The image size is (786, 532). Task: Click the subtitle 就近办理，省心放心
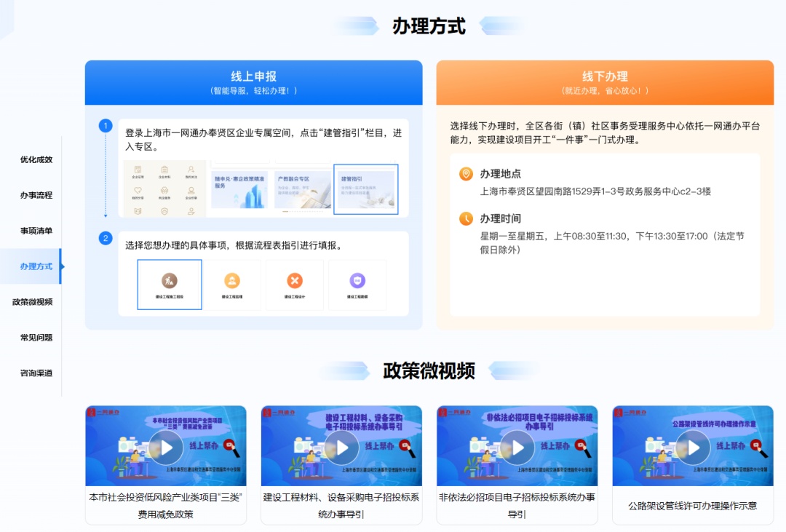(x=605, y=91)
